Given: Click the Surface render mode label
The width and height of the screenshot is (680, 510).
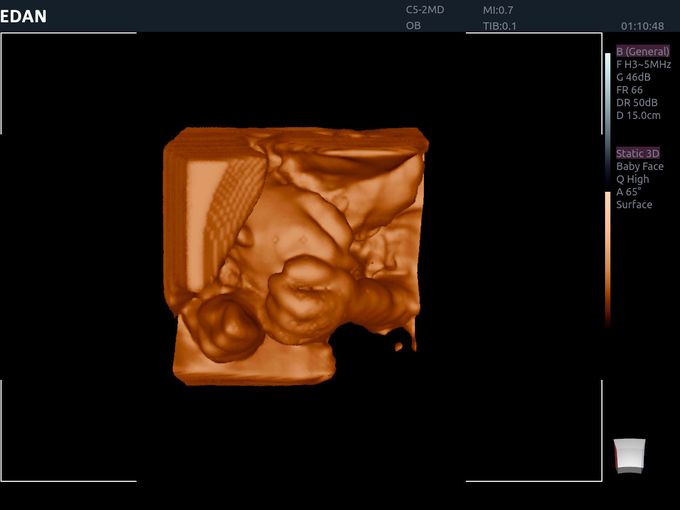Looking at the screenshot, I should tap(634, 205).
